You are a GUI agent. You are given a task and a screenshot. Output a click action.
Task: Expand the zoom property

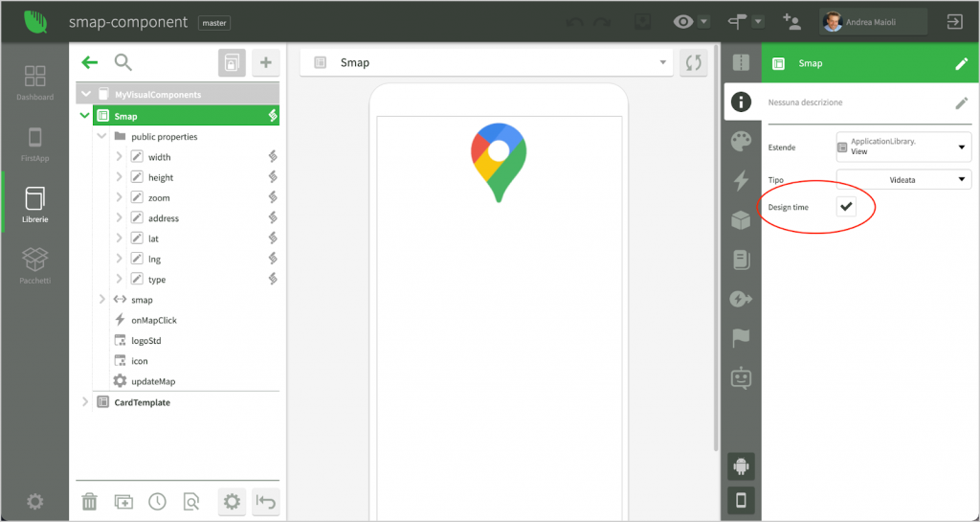pyautogui.click(x=119, y=197)
